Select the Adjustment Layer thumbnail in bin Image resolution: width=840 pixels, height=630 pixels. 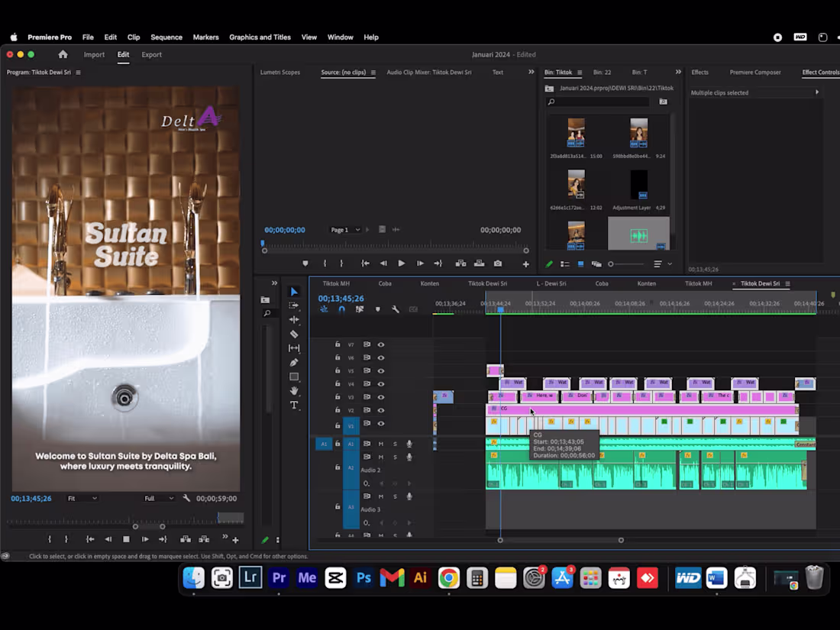[x=638, y=186]
